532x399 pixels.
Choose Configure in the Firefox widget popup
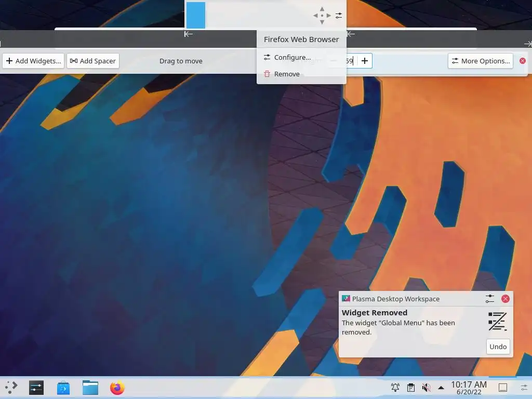click(301, 57)
